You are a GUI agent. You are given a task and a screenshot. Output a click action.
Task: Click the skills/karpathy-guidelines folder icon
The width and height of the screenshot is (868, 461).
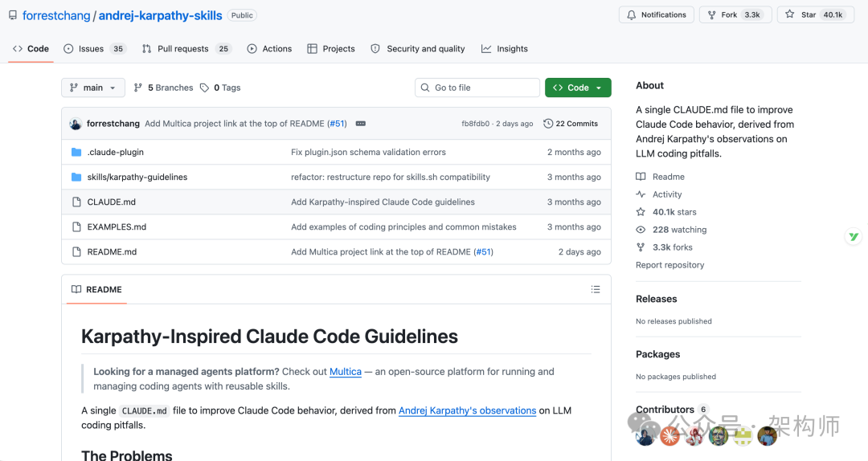click(x=76, y=177)
